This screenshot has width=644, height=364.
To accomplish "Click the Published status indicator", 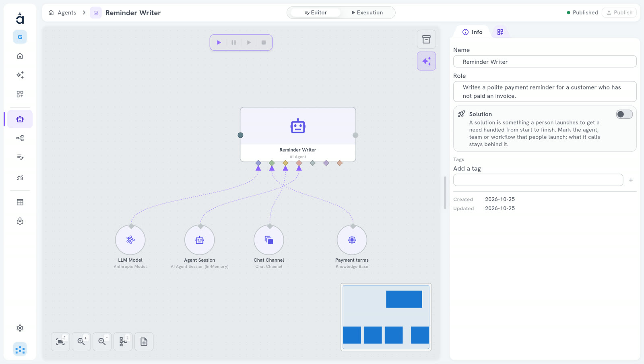I will tap(582, 12).
